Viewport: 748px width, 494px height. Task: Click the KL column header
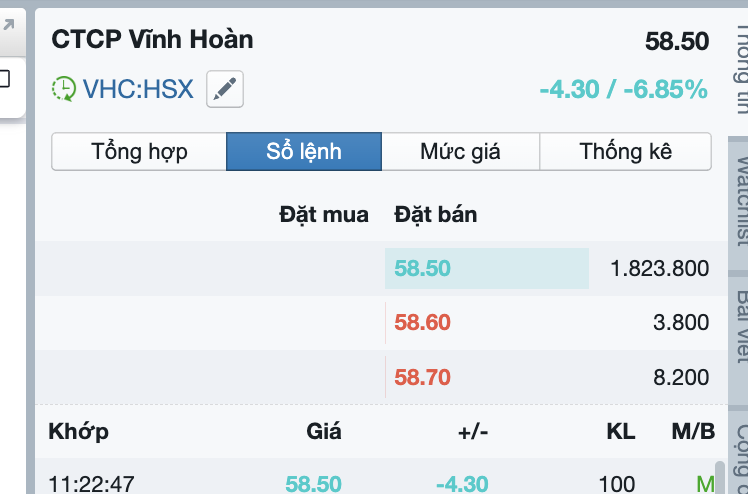(x=621, y=432)
